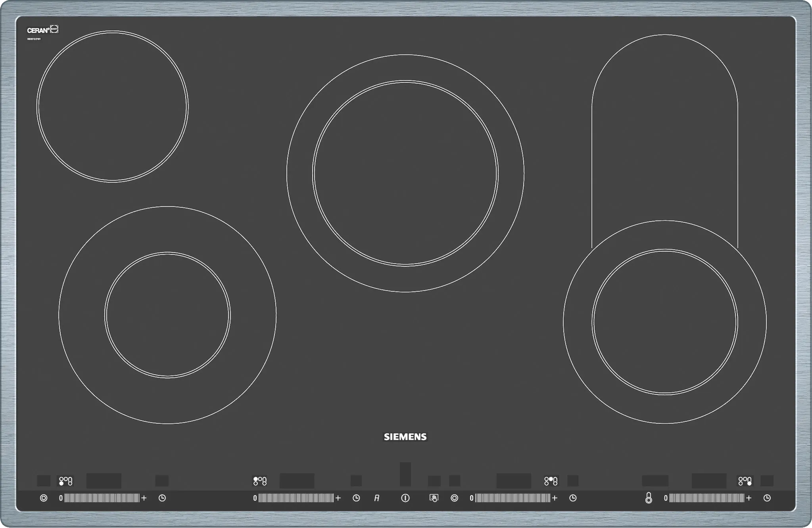Tap dual-ring zone icon beside the hand symbol
The width and height of the screenshot is (812, 528).
tap(455, 498)
